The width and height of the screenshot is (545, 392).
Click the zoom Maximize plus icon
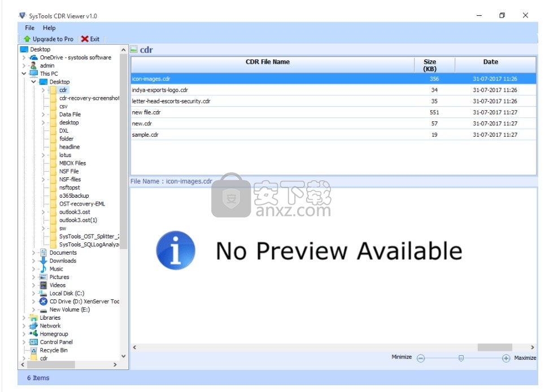(506, 358)
